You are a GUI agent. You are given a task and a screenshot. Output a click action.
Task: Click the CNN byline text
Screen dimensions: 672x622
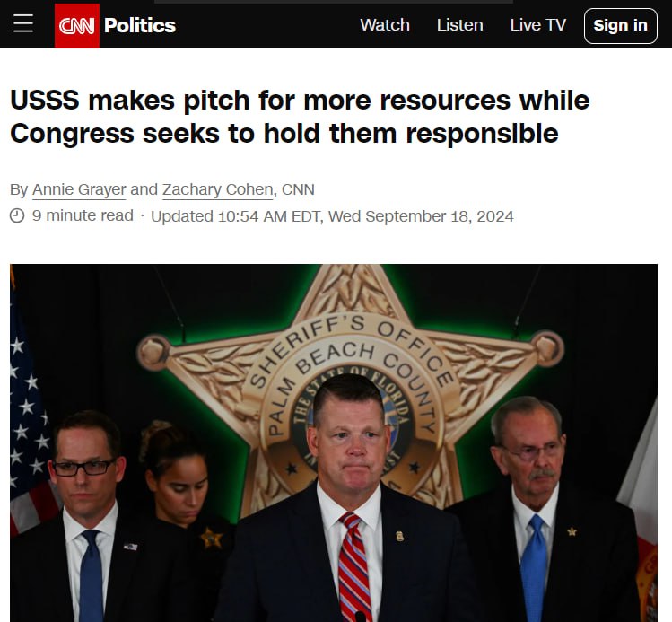(298, 189)
